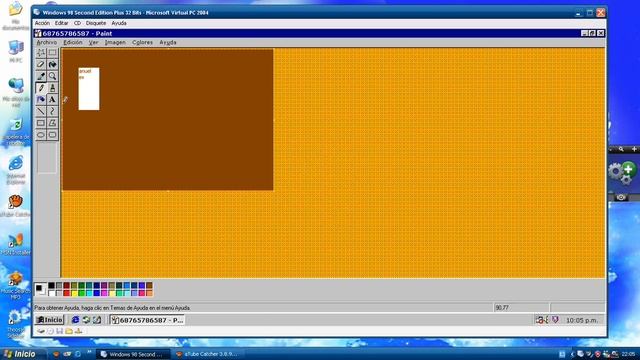Choose the Curve tool in Paint

52,111
